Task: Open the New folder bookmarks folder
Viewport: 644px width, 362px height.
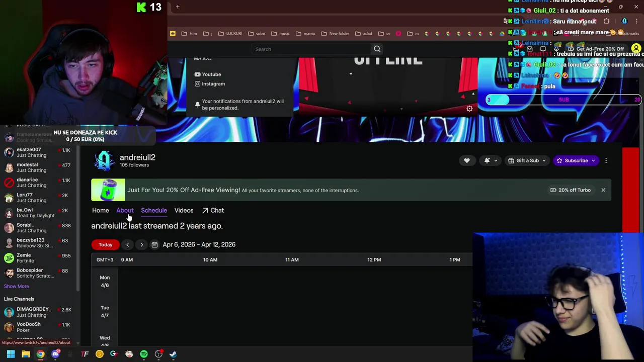Action: tap(335, 33)
